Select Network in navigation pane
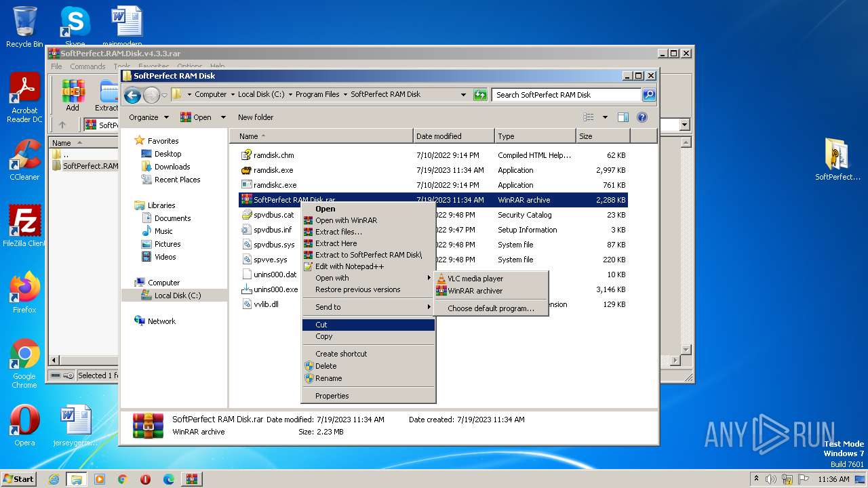This screenshot has width=868, height=488. coord(161,321)
